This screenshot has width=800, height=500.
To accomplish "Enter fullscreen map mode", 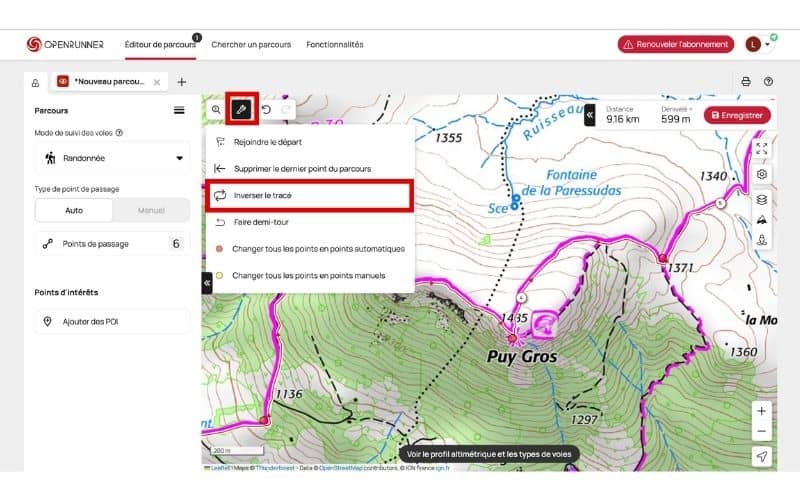I will (x=762, y=148).
